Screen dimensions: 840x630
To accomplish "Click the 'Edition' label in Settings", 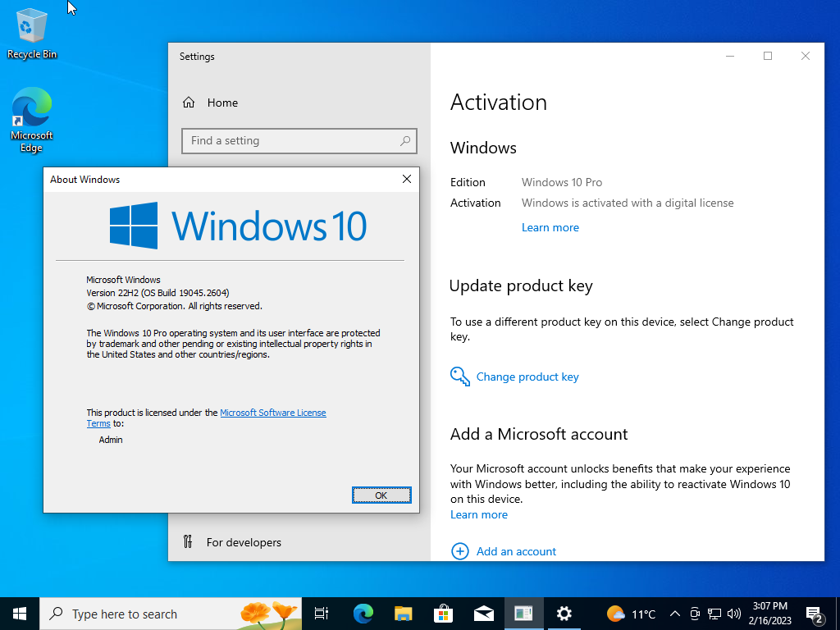I will coord(468,182).
